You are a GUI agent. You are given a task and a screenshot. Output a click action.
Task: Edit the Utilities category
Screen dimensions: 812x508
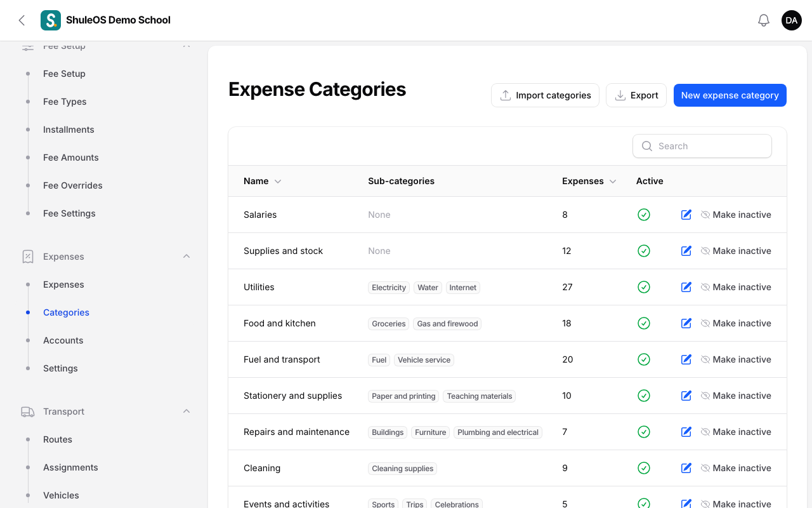coord(686,287)
